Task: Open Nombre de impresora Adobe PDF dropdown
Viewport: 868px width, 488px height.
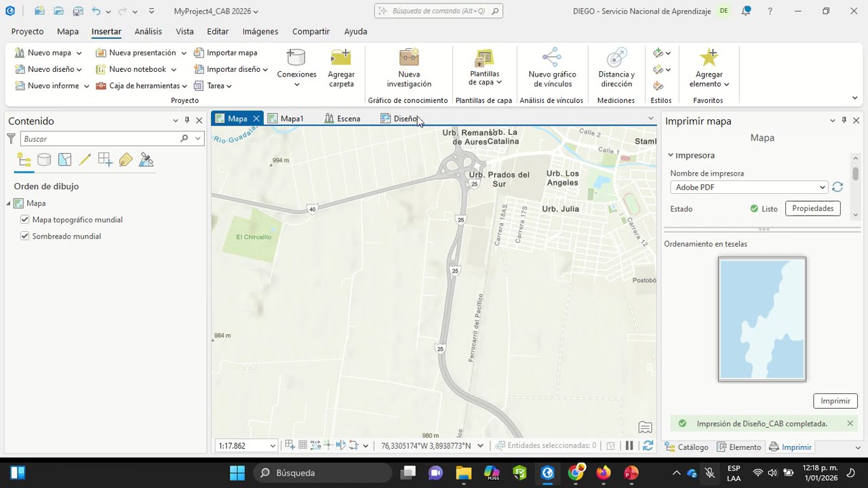Action: point(749,187)
